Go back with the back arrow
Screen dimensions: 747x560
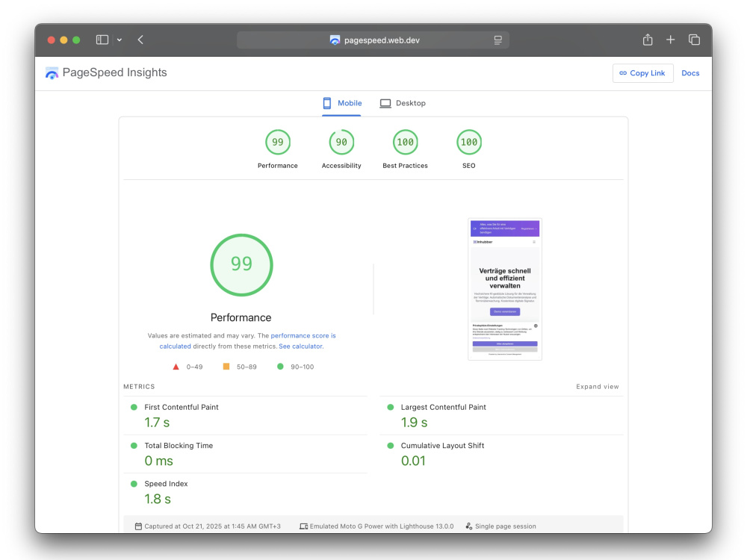(140, 40)
